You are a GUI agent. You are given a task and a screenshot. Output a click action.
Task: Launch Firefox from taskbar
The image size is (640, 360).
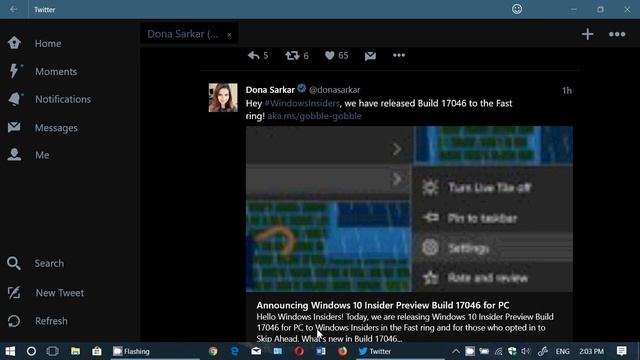342,351
